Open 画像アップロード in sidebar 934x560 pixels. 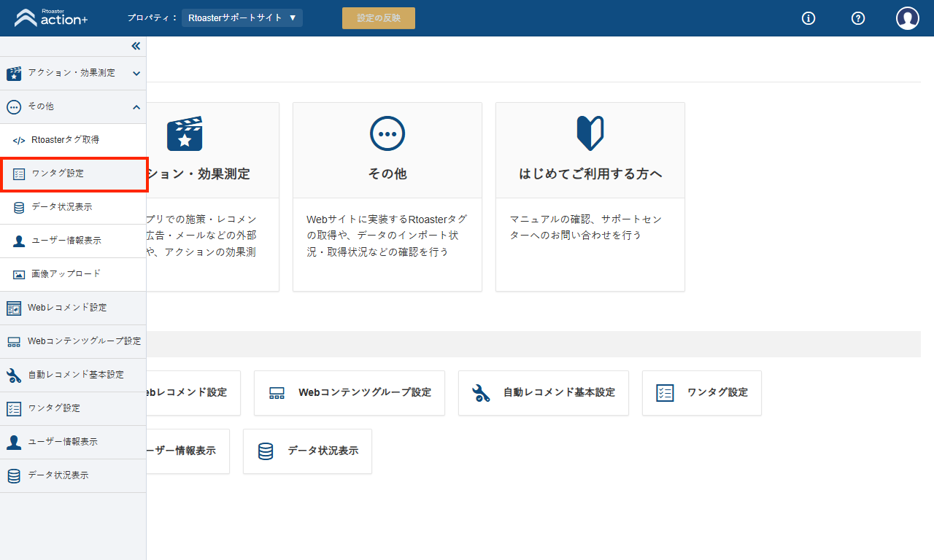[73, 275]
